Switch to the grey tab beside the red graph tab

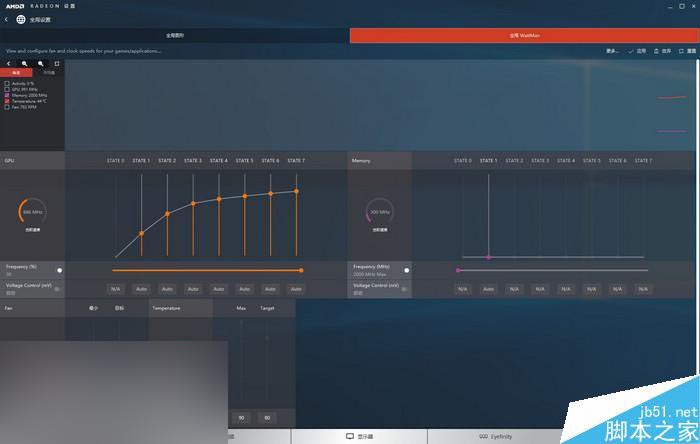coord(49,73)
